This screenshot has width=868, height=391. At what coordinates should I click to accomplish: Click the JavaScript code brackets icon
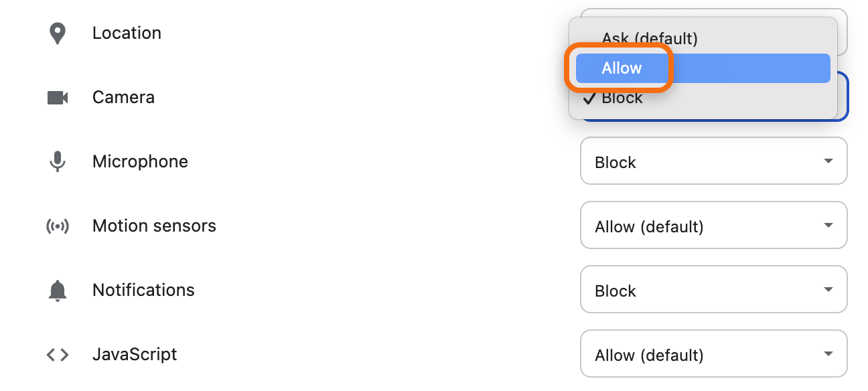[x=58, y=355]
